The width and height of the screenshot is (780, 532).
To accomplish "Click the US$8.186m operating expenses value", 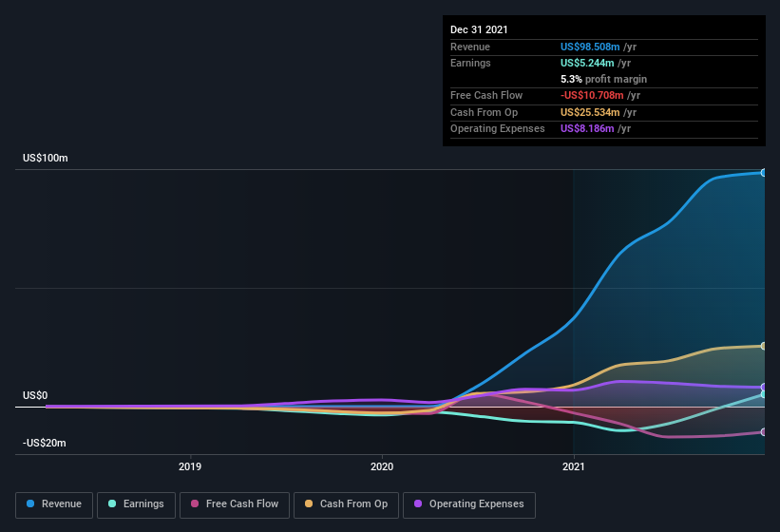I will pos(587,129).
